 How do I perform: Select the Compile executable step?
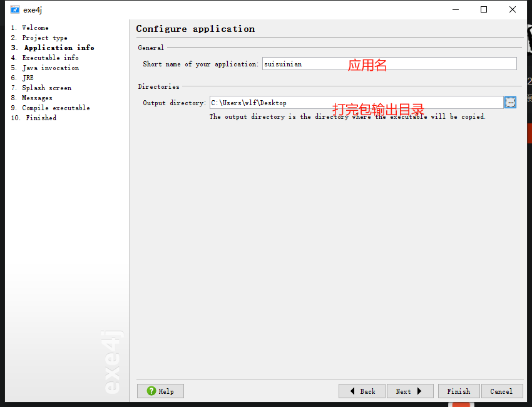pyautogui.click(x=56, y=108)
